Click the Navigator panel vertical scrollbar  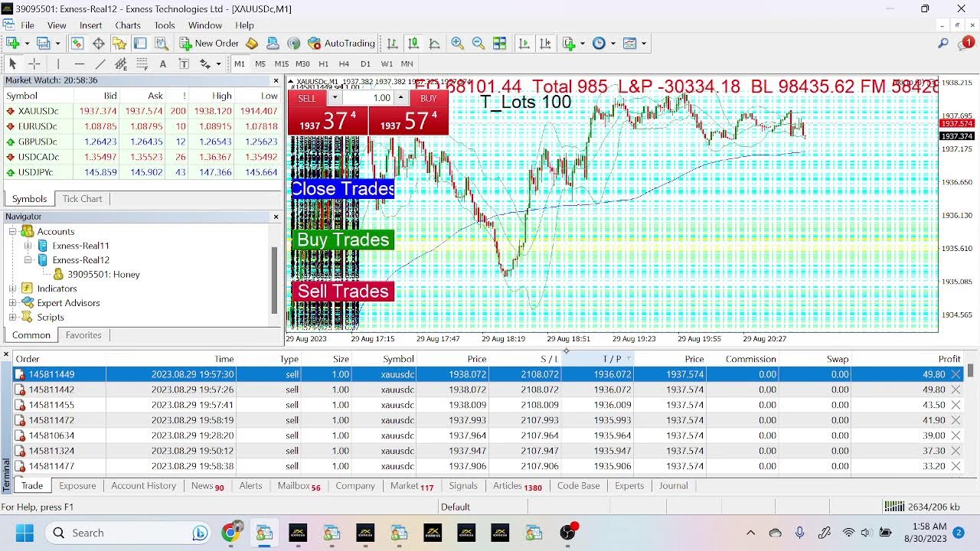[x=274, y=281]
